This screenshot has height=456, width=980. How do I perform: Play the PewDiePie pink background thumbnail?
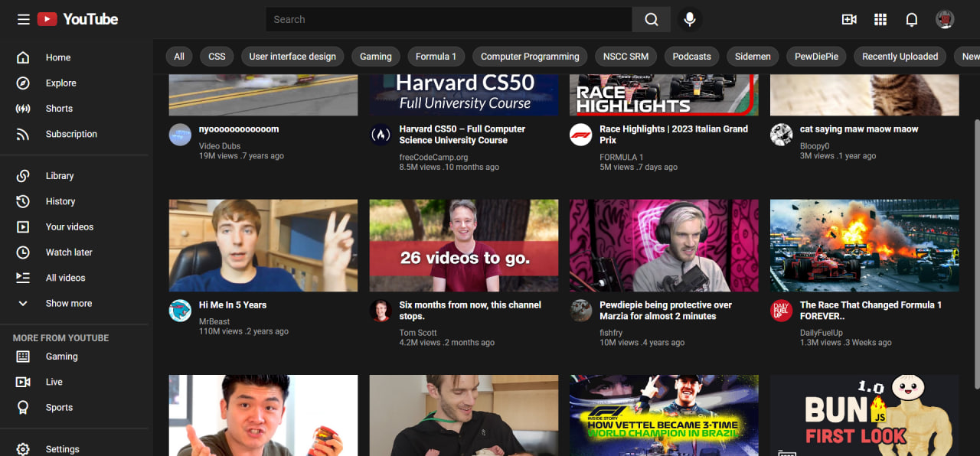(664, 246)
